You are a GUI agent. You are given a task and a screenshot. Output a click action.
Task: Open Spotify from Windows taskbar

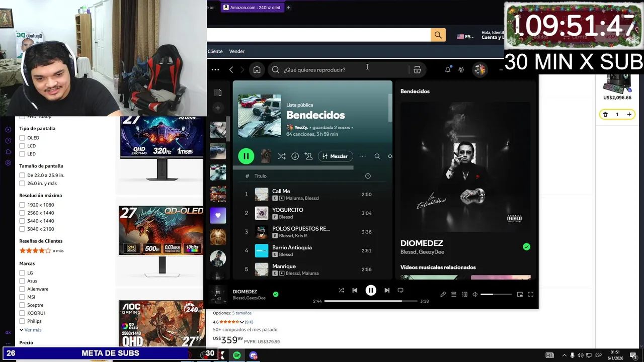point(236,355)
